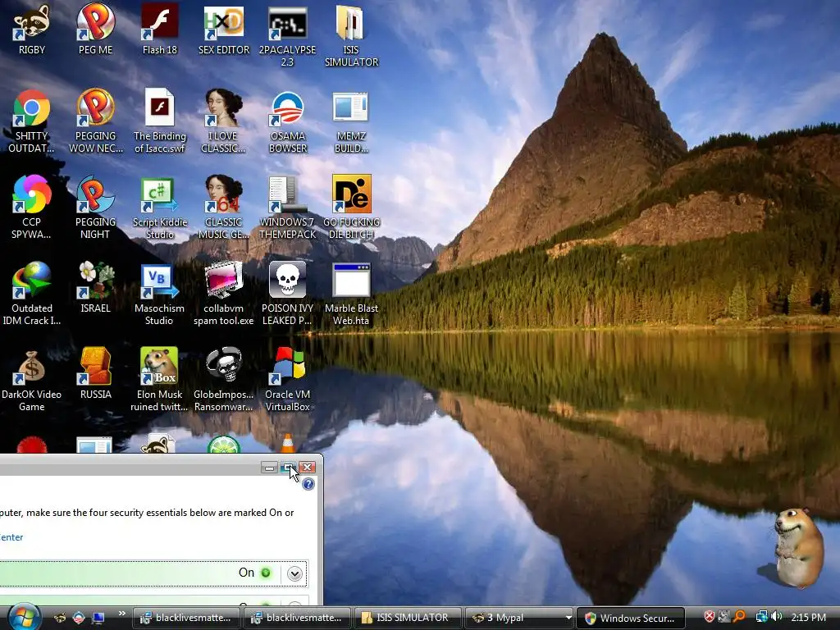Open the 3 Mypal grouped taskbar button

pyautogui.click(x=519, y=618)
